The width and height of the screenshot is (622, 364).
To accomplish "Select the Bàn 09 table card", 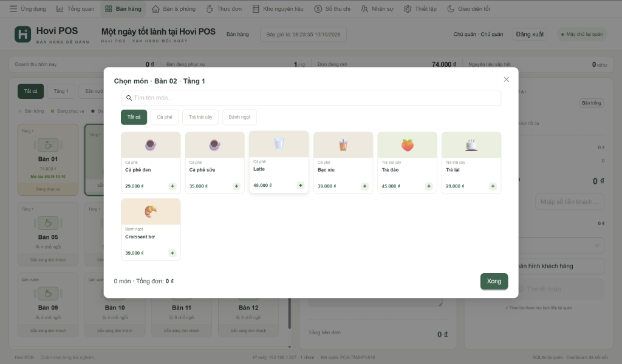I will [x=48, y=305].
